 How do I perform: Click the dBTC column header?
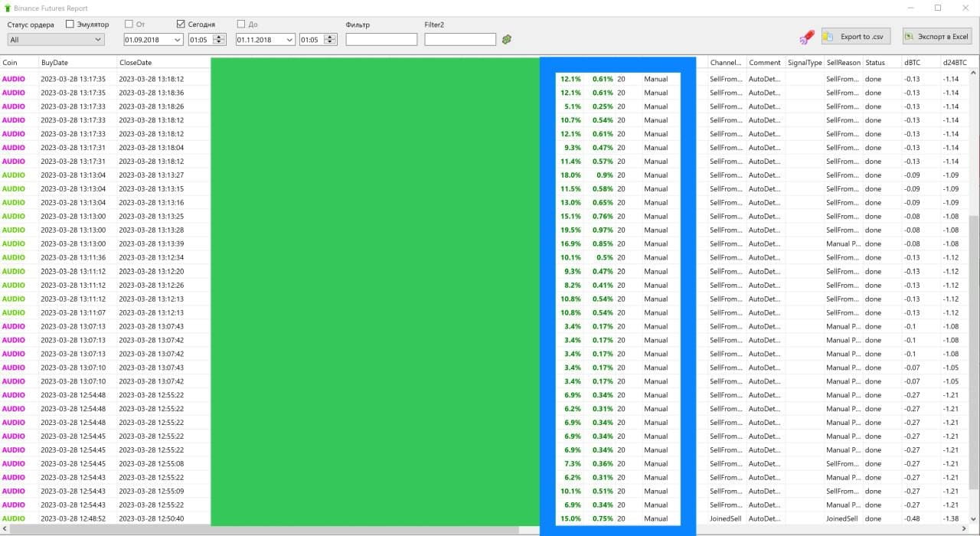point(921,63)
